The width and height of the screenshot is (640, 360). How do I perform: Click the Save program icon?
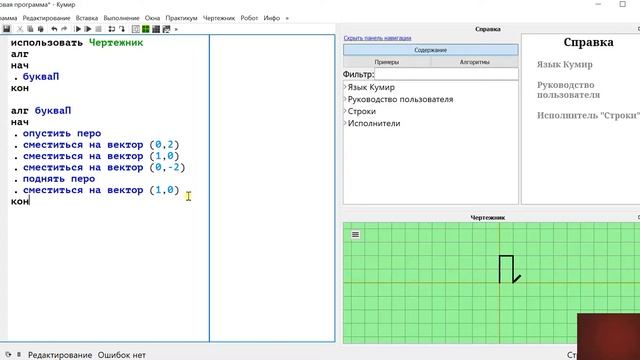click(7, 29)
